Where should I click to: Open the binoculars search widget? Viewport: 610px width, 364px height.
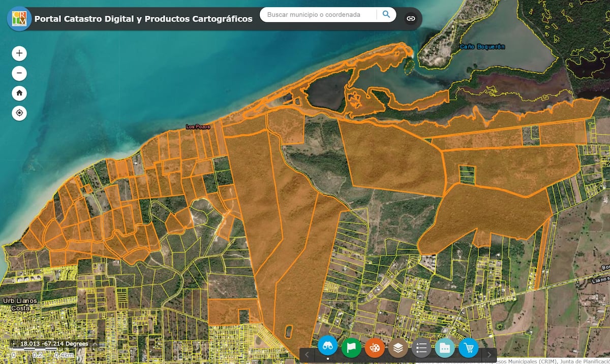pos(328,347)
